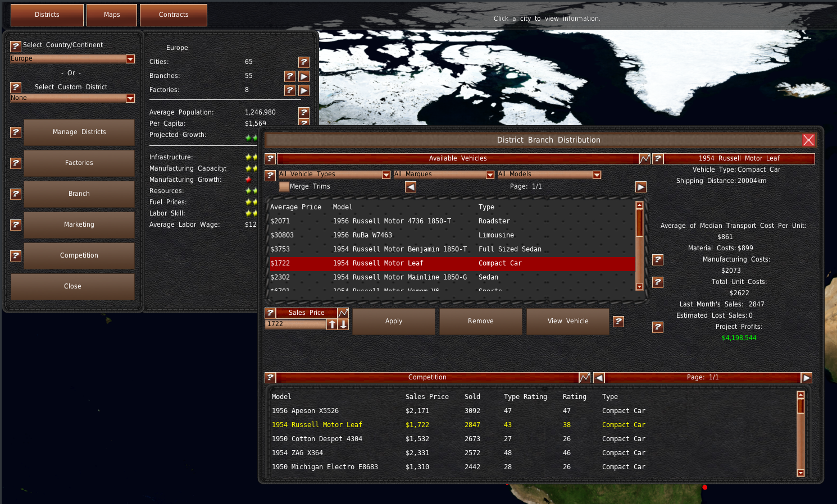837x504 pixels.
Task: Open the Contracts tab
Action: [x=174, y=15]
